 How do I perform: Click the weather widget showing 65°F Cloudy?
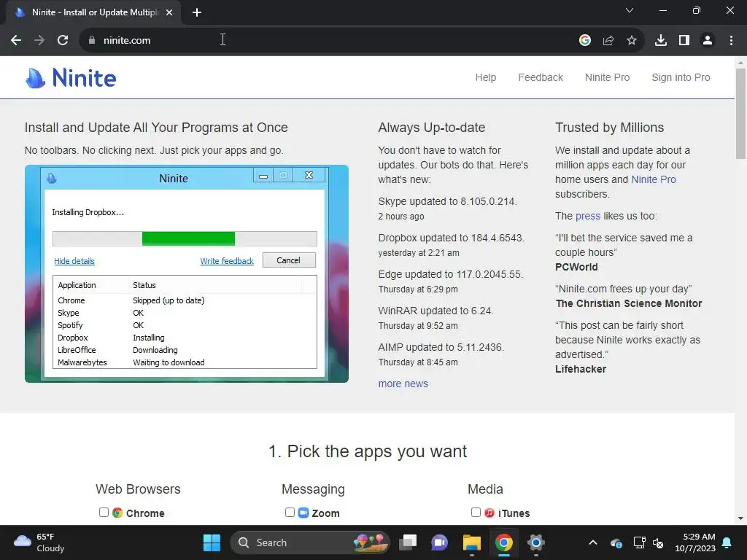tap(39, 542)
